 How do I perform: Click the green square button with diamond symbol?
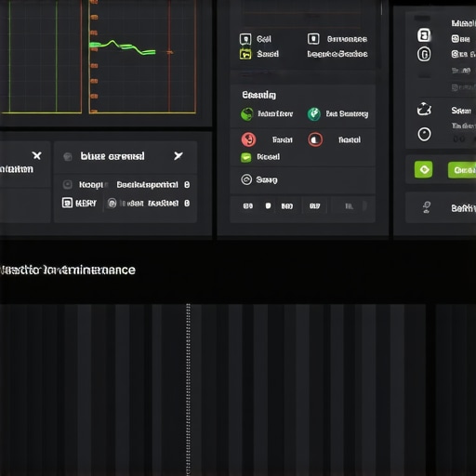(x=424, y=169)
